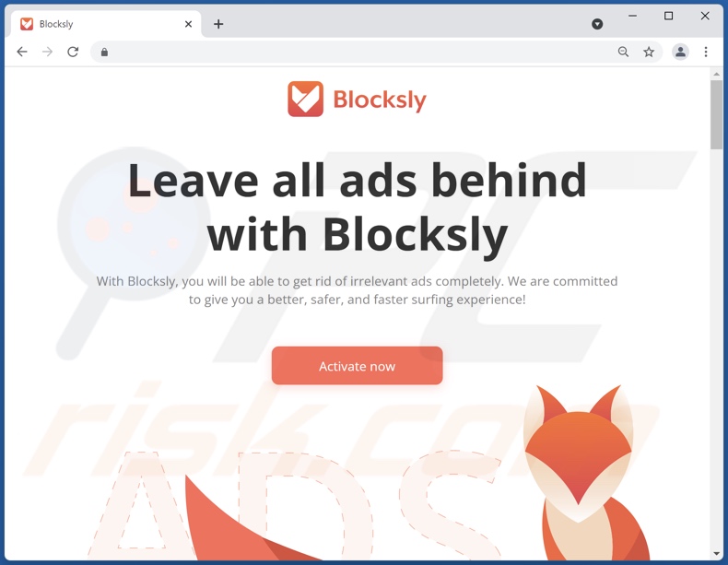Open the user profile avatar

tap(680, 52)
